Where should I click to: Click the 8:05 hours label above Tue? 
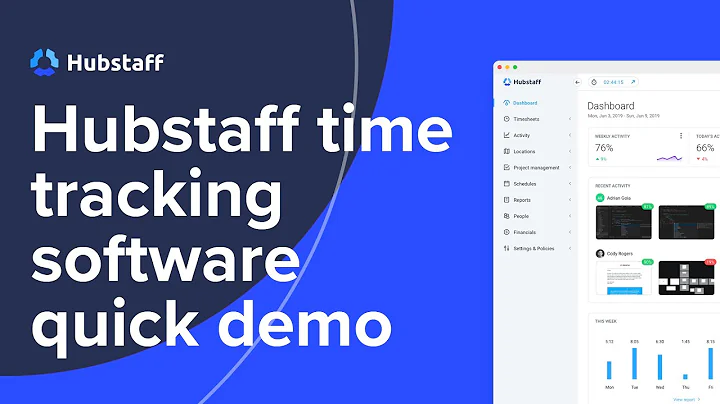635,342
